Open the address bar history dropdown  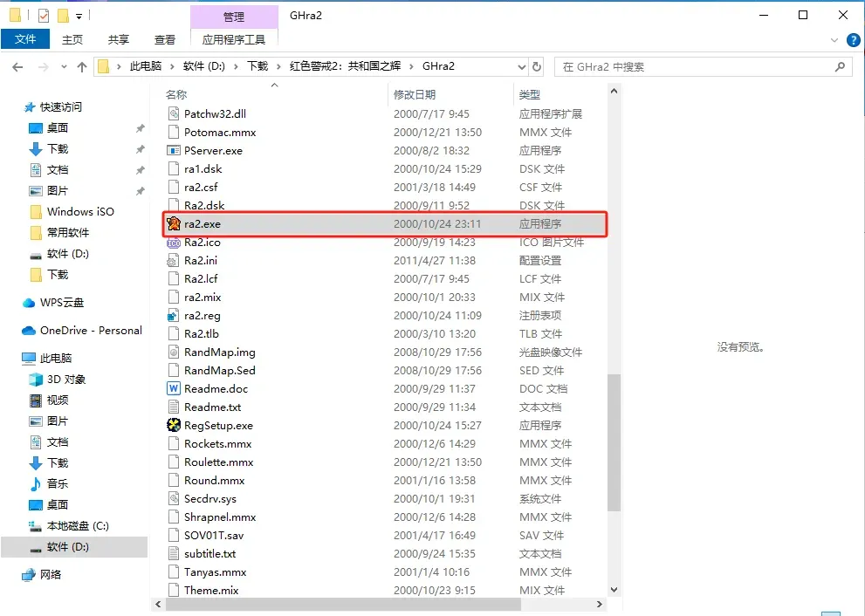click(521, 66)
